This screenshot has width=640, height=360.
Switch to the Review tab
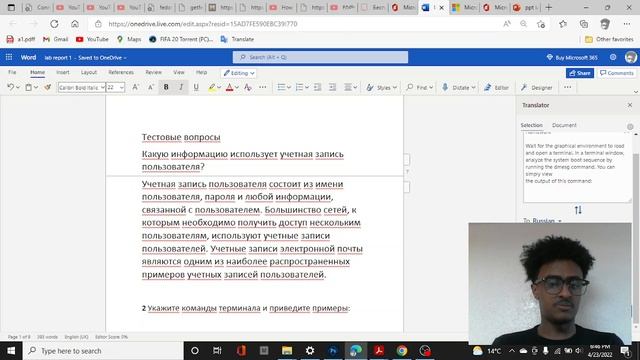(x=153, y=72)
